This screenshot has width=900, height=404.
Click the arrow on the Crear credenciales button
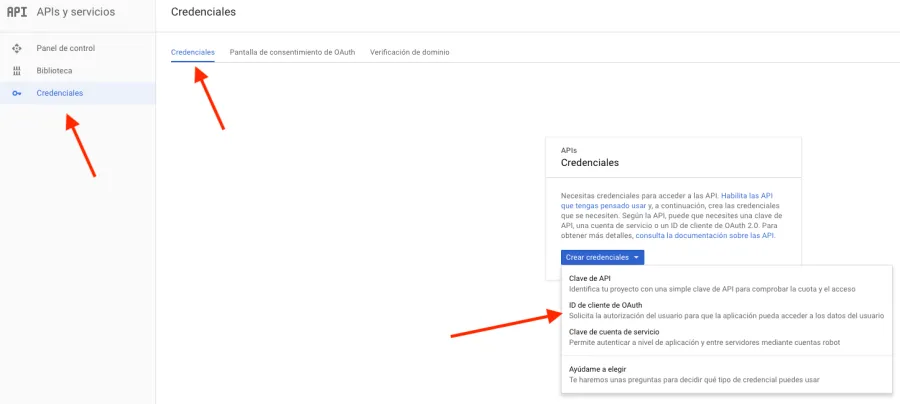(636, 258)
